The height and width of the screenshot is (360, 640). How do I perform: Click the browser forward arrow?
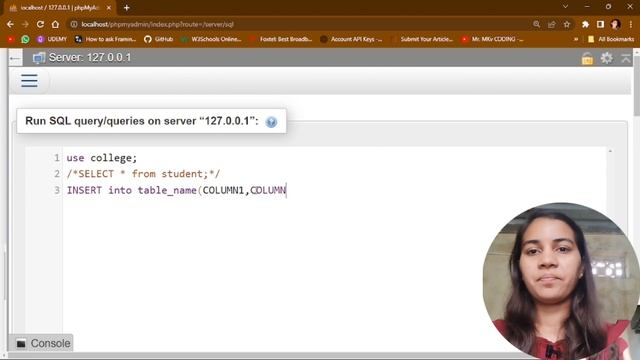pyautogui.click(x=25, y=24)
